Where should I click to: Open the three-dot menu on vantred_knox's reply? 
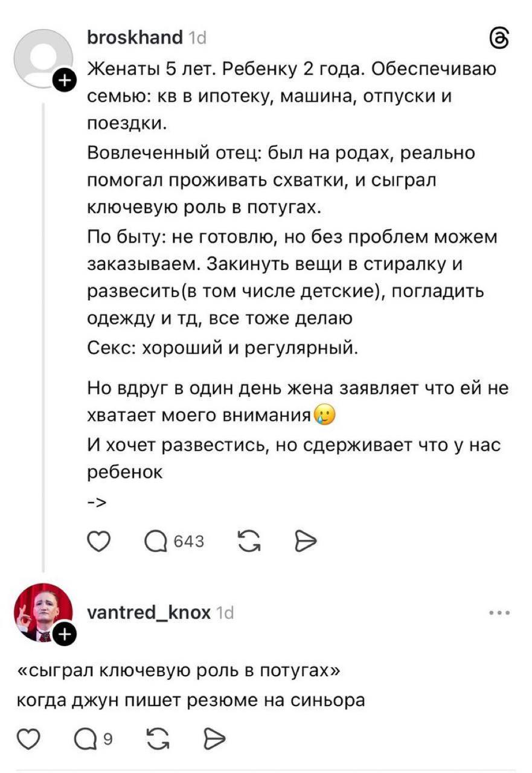499,612
